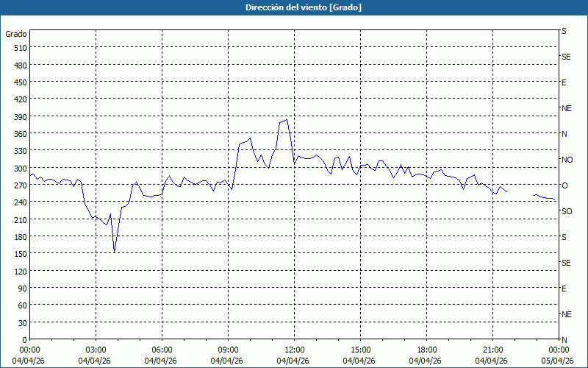Click the 15:00 time axis label
This screenshot has width=588, height=368.
(x=360, y=350)
